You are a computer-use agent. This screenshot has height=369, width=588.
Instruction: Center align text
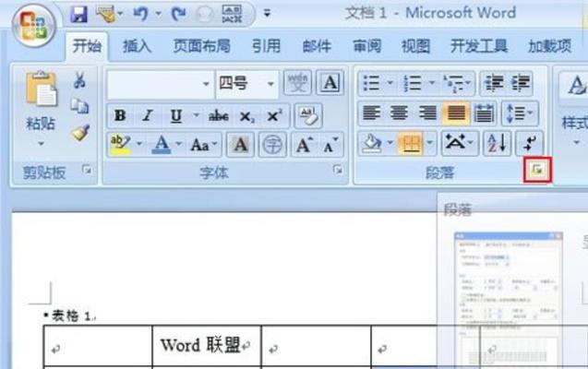[399, 113]
